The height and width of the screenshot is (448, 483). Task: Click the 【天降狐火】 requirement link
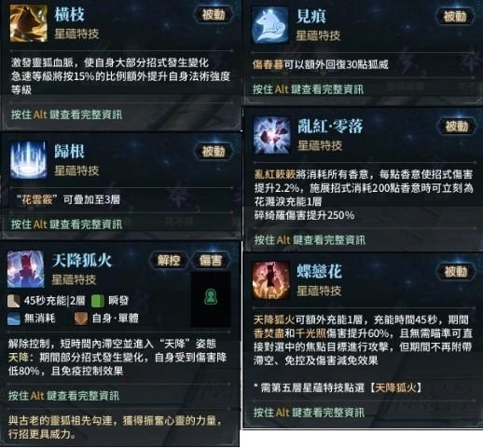[x=395, y=387]
